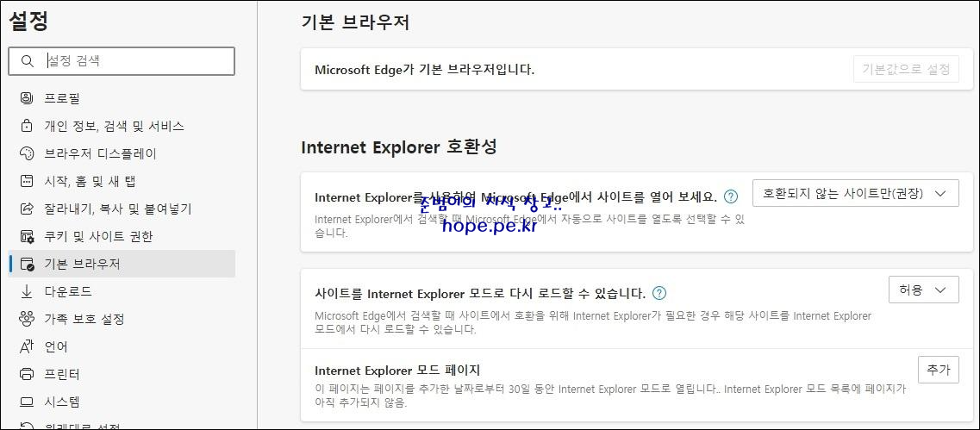Click the 프로필 profile icon
This screenshot has width=980, height=430.
pyautogui.click(x=26, y=98)
